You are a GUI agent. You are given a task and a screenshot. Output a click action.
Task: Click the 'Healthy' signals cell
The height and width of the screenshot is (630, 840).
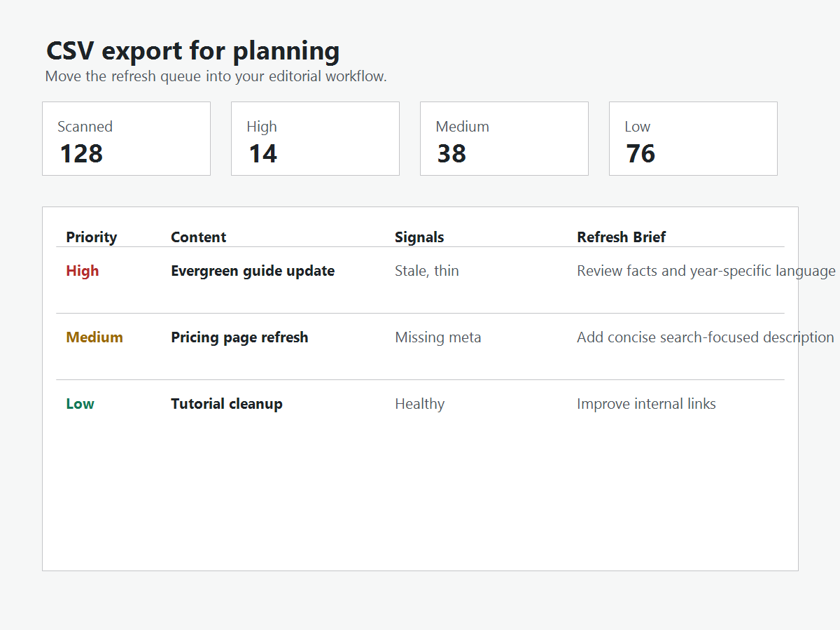[419, 404]
